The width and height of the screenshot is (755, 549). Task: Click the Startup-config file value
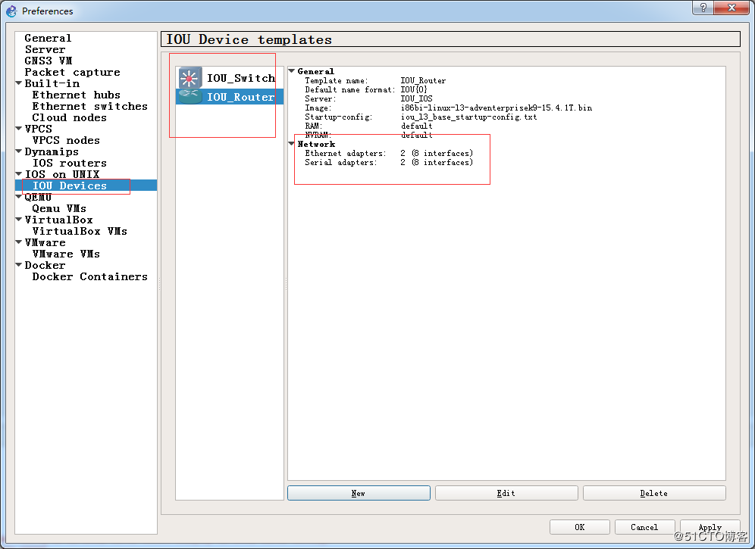point(469,117)
